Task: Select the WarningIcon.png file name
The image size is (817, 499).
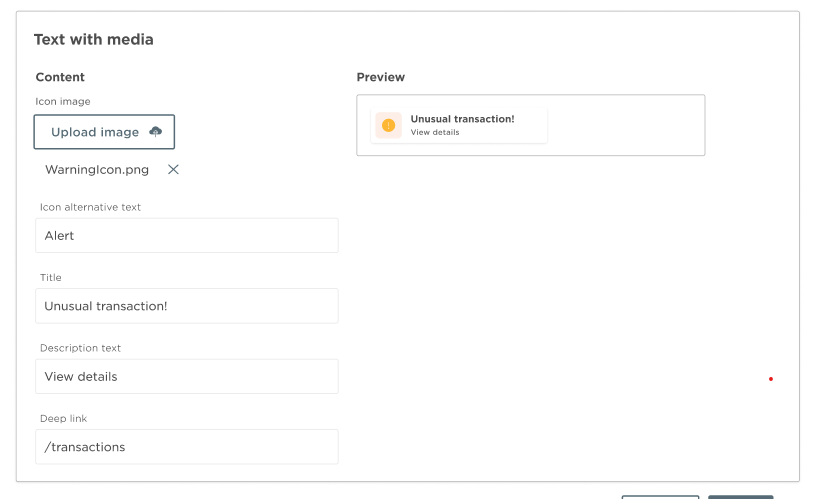Action: click(x=97, y=170)
